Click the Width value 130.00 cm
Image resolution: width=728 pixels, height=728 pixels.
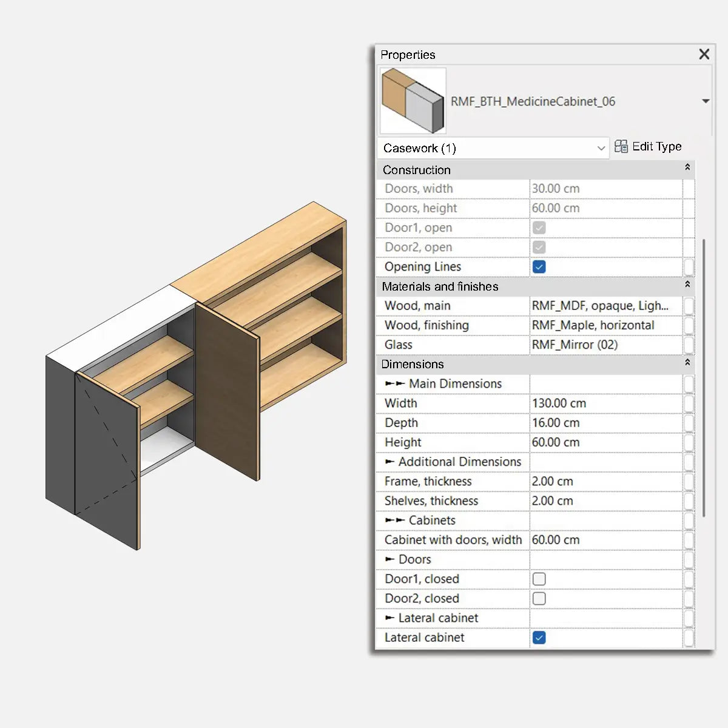point(606,403)
